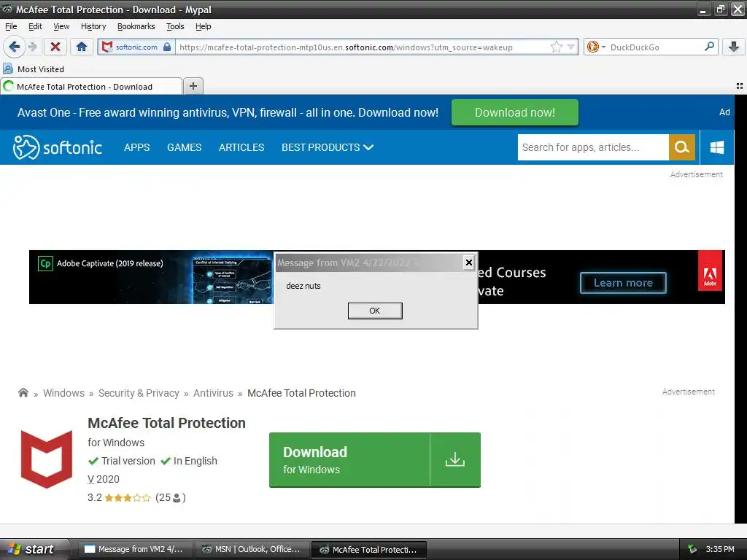Image resolution: width=747 pixels, height=560 pixels.
Task: Switch to Message from VM2 taskbar item
Action: (134, 549)
